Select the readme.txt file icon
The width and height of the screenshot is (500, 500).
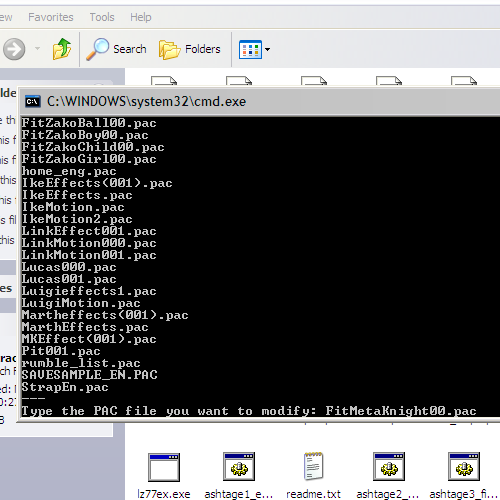point(313,466)
